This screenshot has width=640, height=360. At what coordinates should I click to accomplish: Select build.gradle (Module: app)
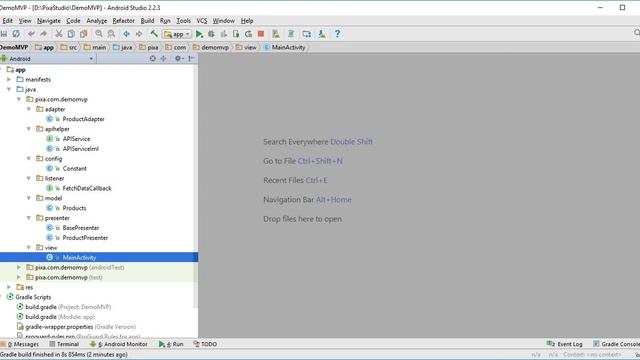(x=56, y=317)
